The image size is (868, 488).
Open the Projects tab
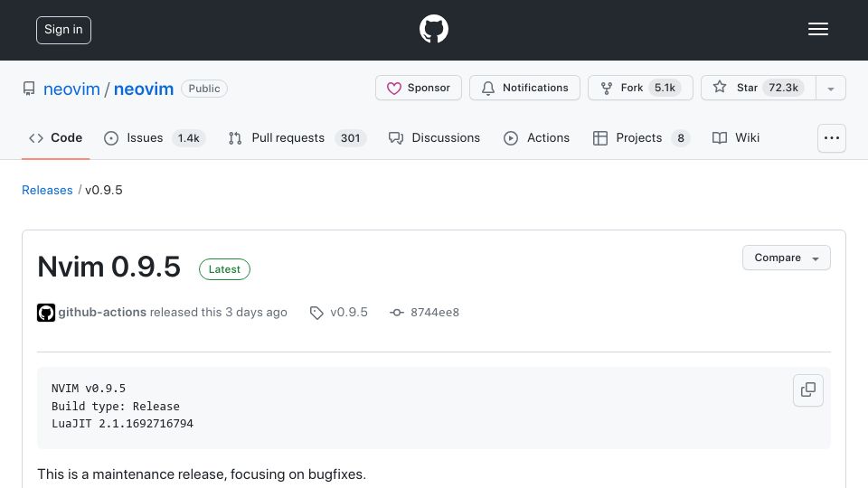click(641, 137)
